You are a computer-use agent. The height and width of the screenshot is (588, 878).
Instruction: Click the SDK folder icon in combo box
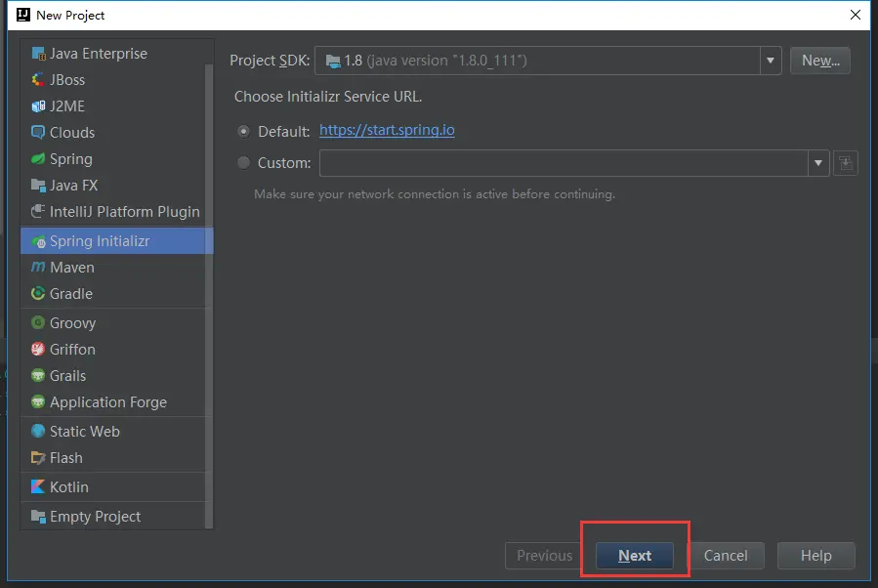(333, 61)
